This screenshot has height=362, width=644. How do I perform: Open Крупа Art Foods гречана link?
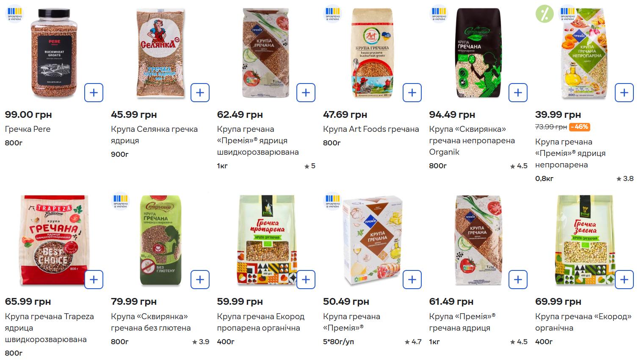(x=371, y=129)
